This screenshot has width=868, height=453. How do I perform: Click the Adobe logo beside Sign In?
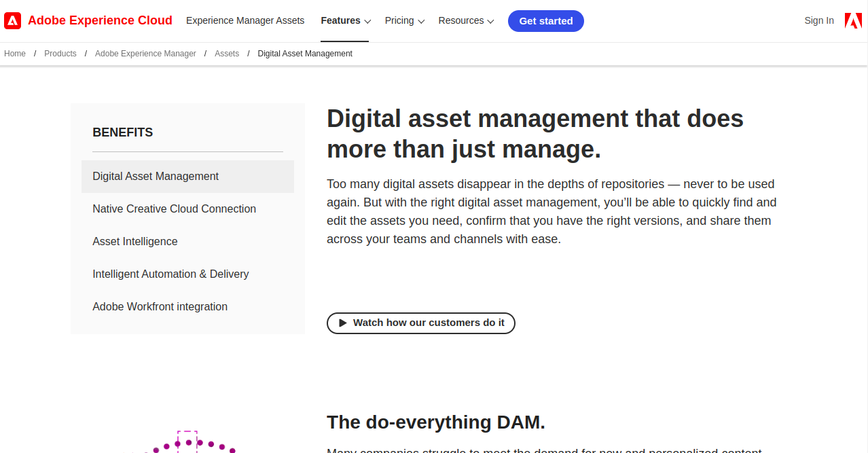[853, 20]
